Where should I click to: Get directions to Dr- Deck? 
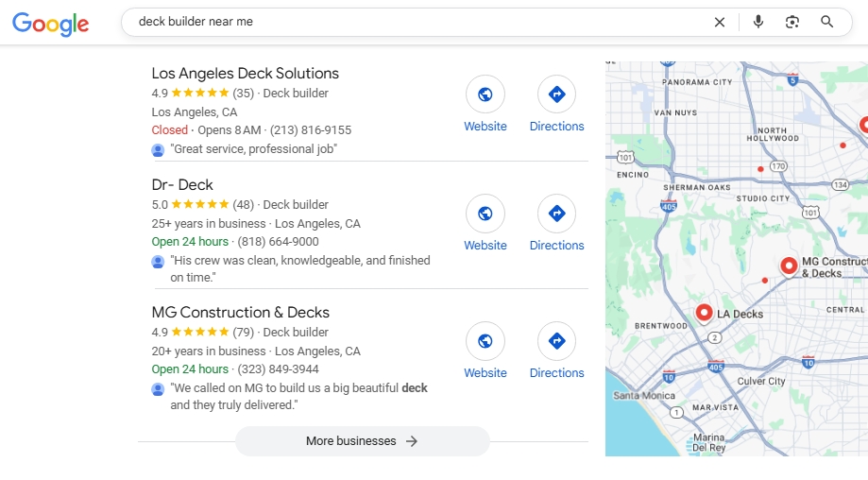pos(556,214)
